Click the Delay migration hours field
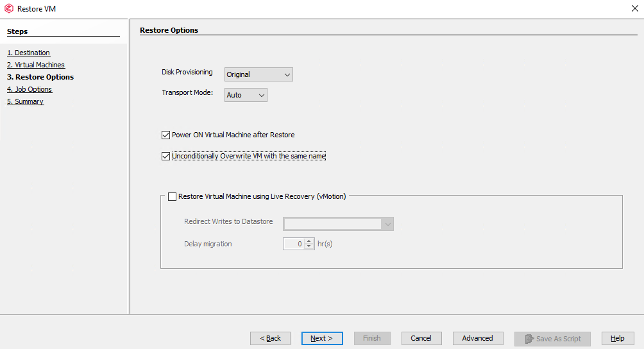This screenshot has width=644, height=349. 293,244
